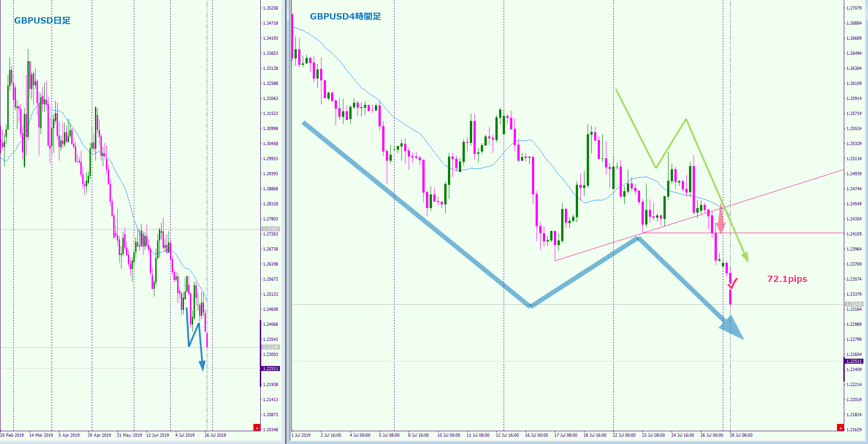Select the gray 1.23248 price label on the daily chart
This screenshot has width=868, height=444.
270,347
